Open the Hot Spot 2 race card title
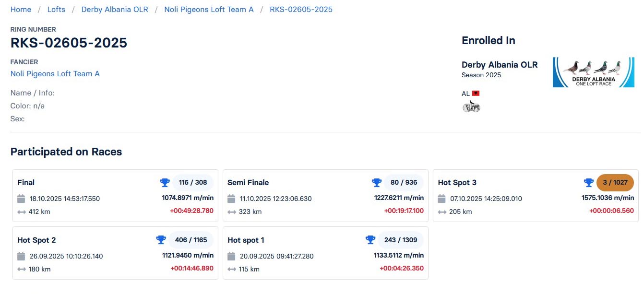 [x=36, y=240]
